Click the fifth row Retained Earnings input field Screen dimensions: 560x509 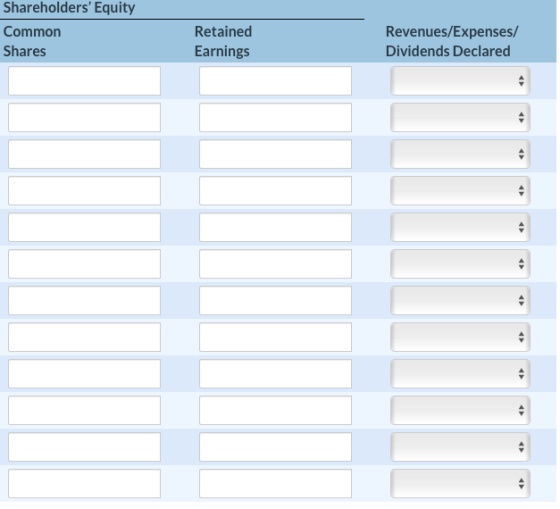pyautogui.click(x=276, y=228)
